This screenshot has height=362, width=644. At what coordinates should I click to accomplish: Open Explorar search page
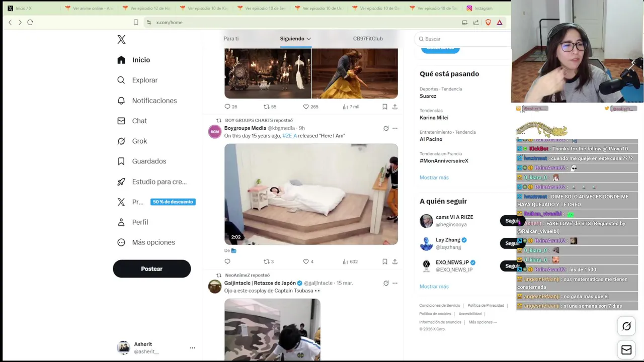pos(137,80)
